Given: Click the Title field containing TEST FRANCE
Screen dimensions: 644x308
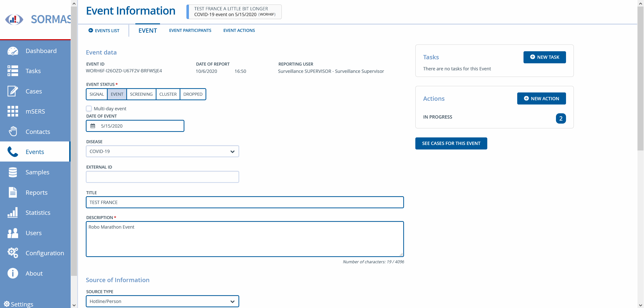Looking at the screenshot, I should (x=245, y=202).
